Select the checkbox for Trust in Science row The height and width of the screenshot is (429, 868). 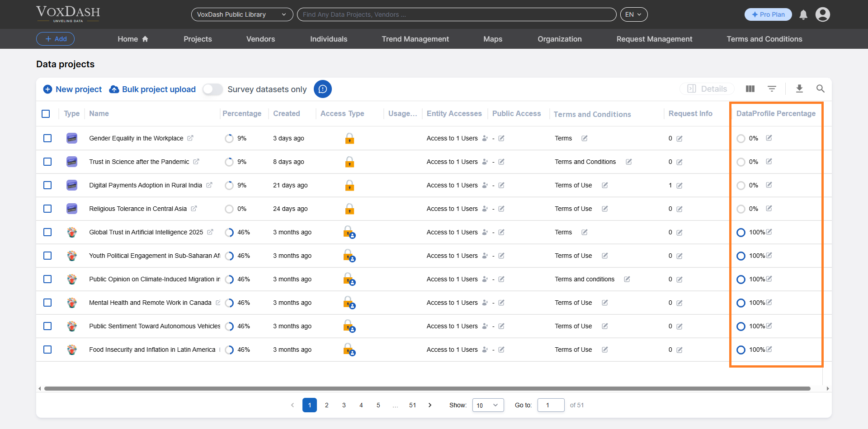tap(47, 162)
